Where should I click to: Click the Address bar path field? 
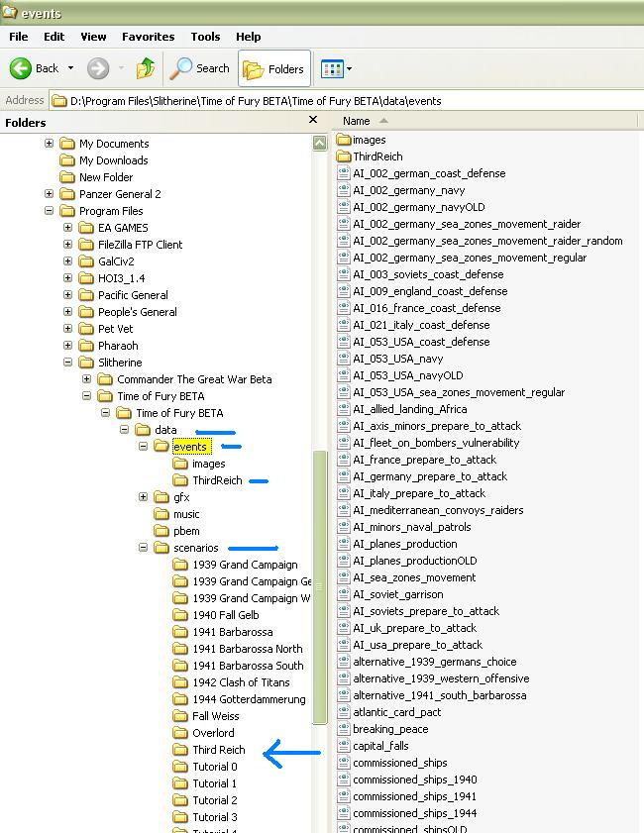tap(347, 101)
